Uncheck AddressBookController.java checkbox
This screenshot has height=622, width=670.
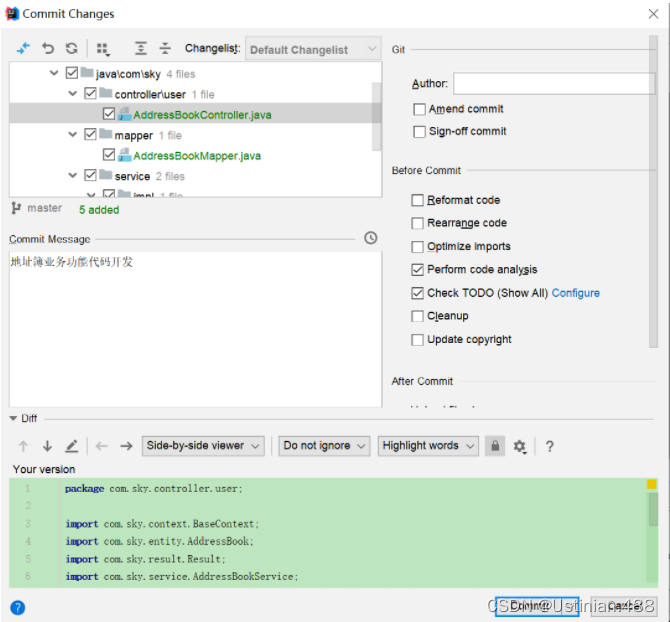[109, 114]
